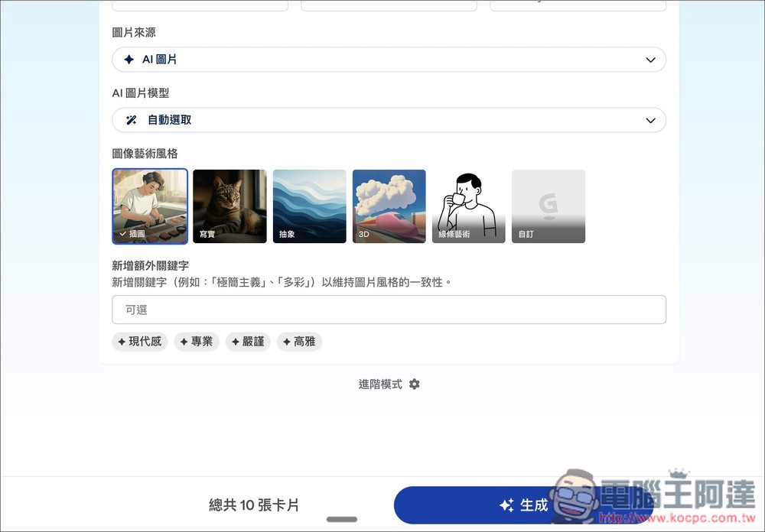The height and width of the screenshot is (532, 765).
Task: Select the 插圖 art style thumbnail
Action: 149,205
